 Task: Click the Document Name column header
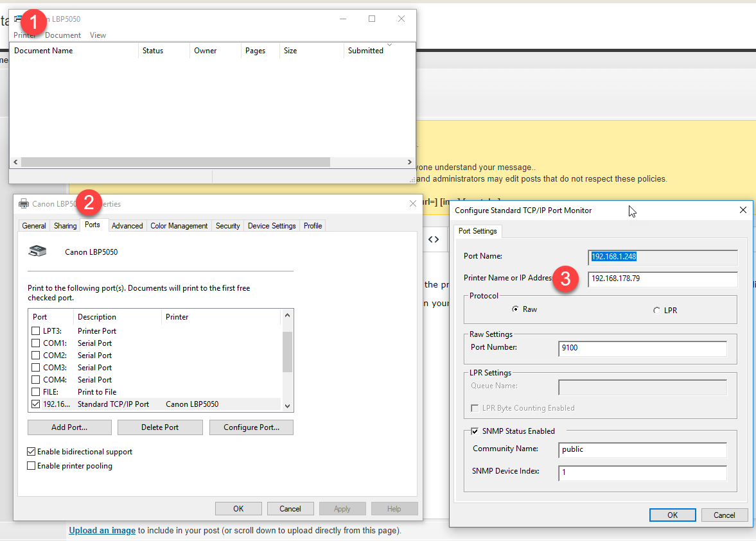pos(75,51)
